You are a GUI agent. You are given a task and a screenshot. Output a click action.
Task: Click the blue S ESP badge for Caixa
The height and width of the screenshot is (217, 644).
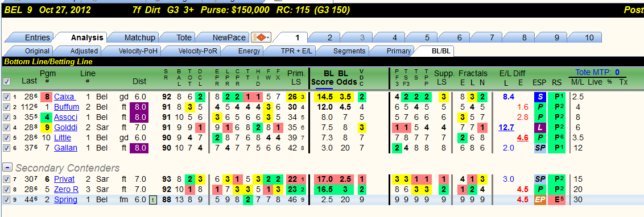tap(540, 97)
